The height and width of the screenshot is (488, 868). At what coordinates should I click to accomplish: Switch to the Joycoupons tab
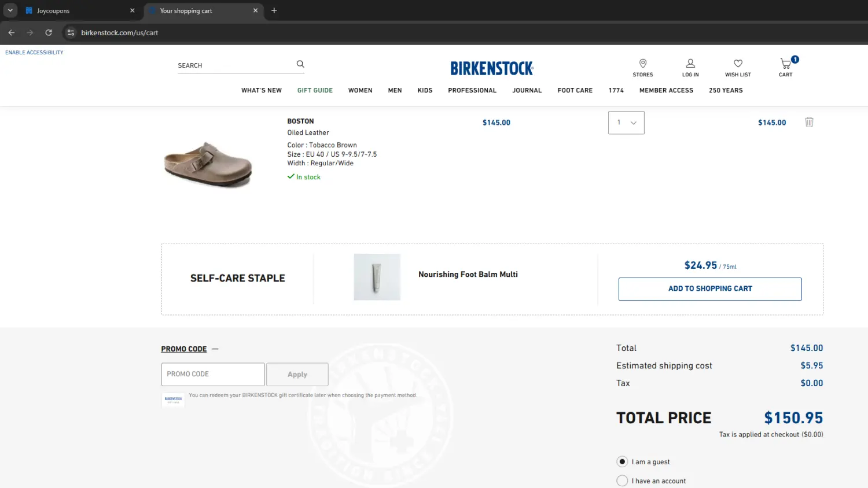(75, 11)
